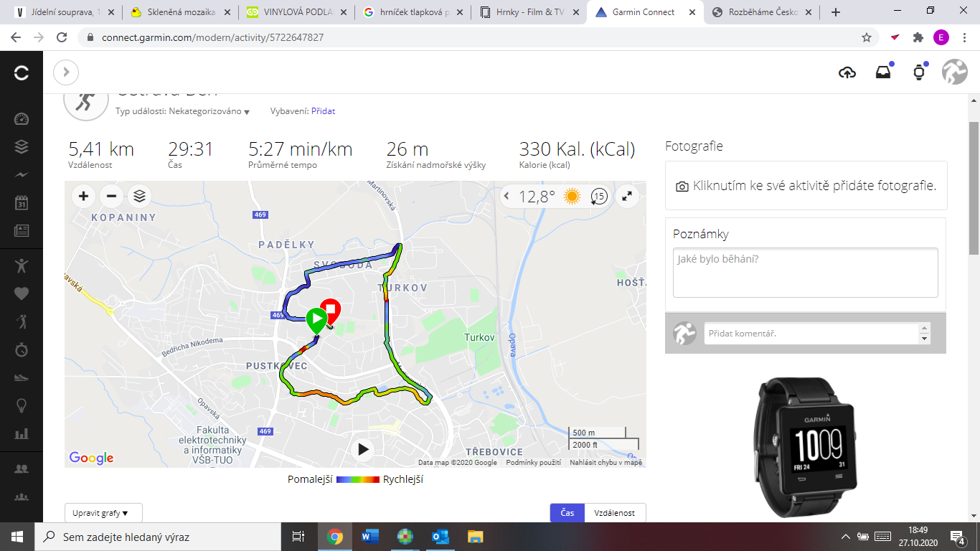Zoom in the map with plus button

click(84, 196)
